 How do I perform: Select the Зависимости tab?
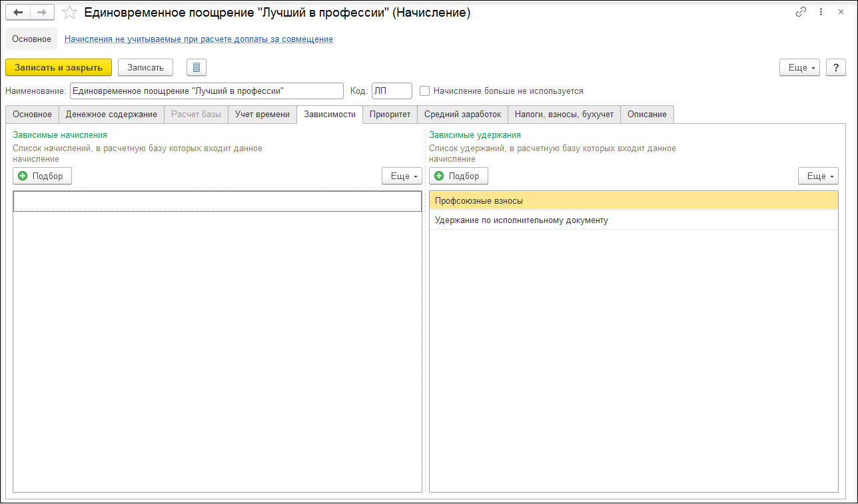click(x=330, y=115)
